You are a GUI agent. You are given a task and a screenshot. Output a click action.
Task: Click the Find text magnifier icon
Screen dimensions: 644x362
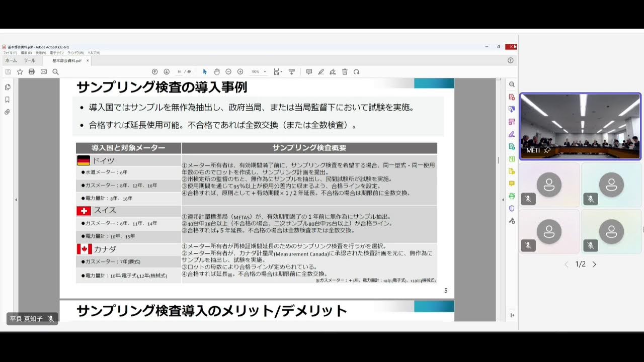coord(55,72)
